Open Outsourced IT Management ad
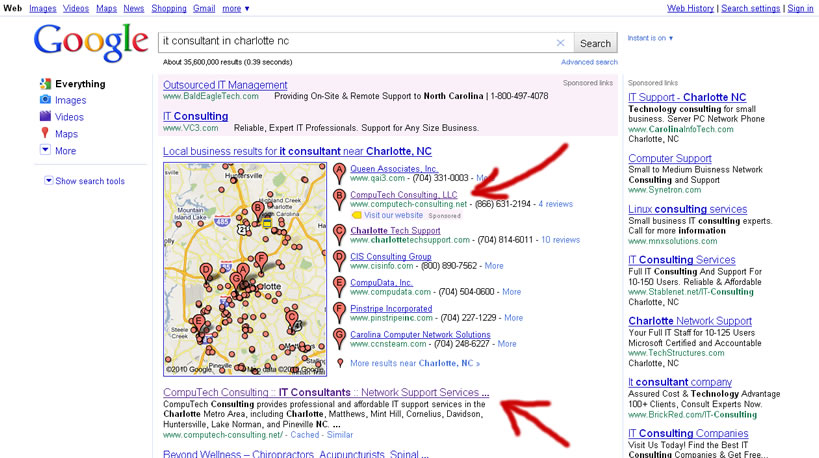819x458 pixels. pos(225,85)
